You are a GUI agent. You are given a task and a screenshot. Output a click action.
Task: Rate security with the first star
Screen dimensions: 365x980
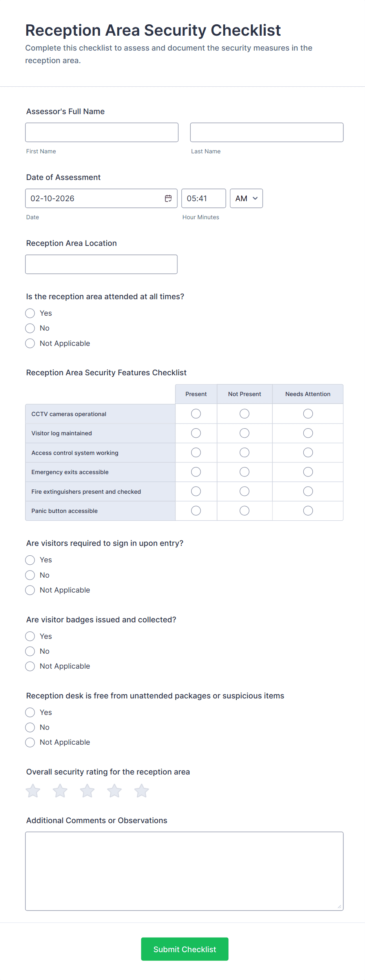coord(33,791)
